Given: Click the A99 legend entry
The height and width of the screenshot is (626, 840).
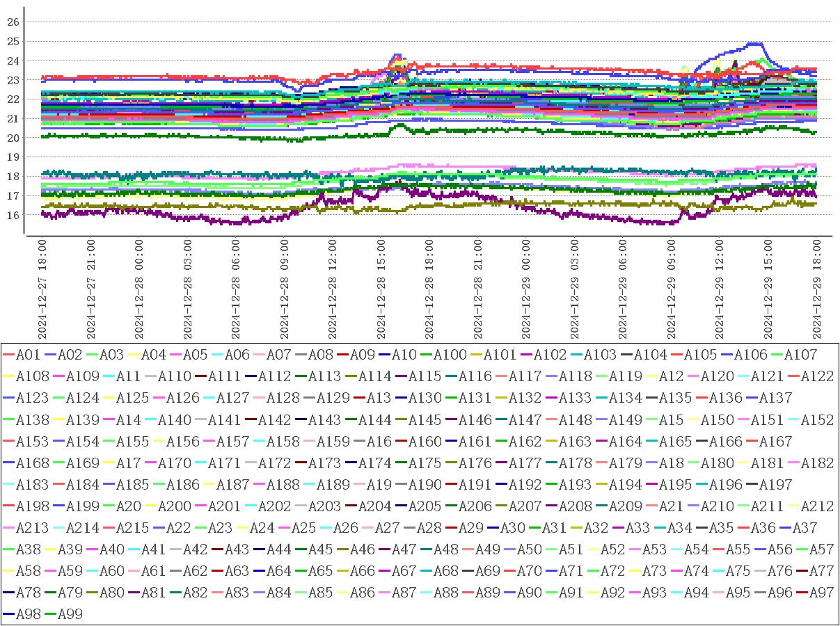Looking at the screenshot, I should (70, 614).
